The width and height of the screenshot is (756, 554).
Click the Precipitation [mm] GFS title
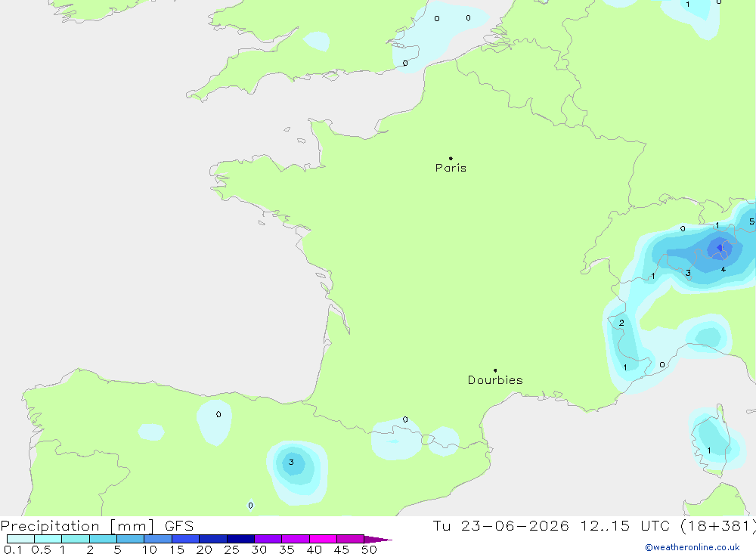coord(97,525)
